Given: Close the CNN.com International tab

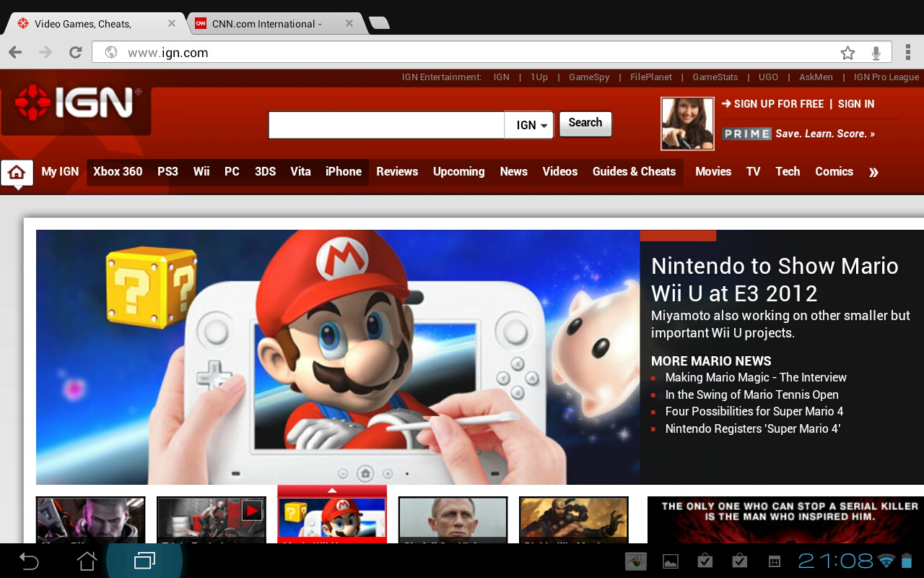Looking at the screenshot, I should pyautogui.click(x=349, y=23).
